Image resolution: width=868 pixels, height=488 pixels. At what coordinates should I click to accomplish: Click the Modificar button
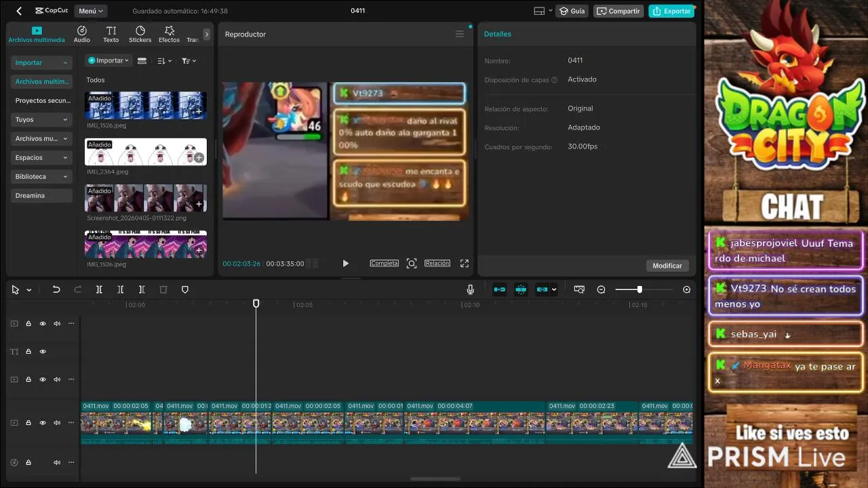pyautogui.click(x=667, y=266)
